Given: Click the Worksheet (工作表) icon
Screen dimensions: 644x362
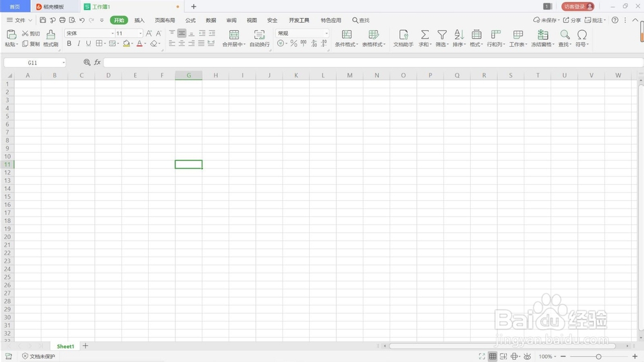Looking at the screenshot, I should [518, 35].
